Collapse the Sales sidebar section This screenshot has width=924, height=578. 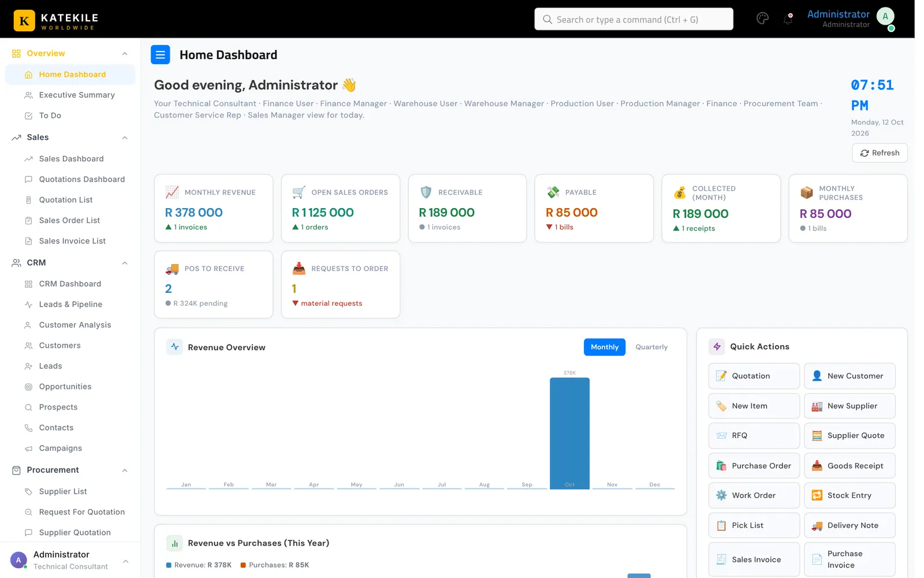point(125,138)
